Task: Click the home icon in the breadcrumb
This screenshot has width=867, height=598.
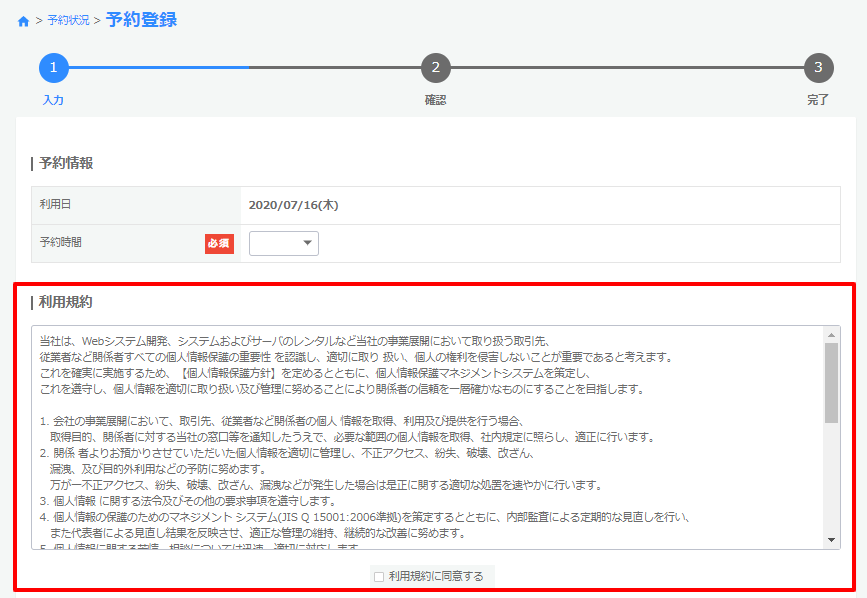Action: click(24, 21)
